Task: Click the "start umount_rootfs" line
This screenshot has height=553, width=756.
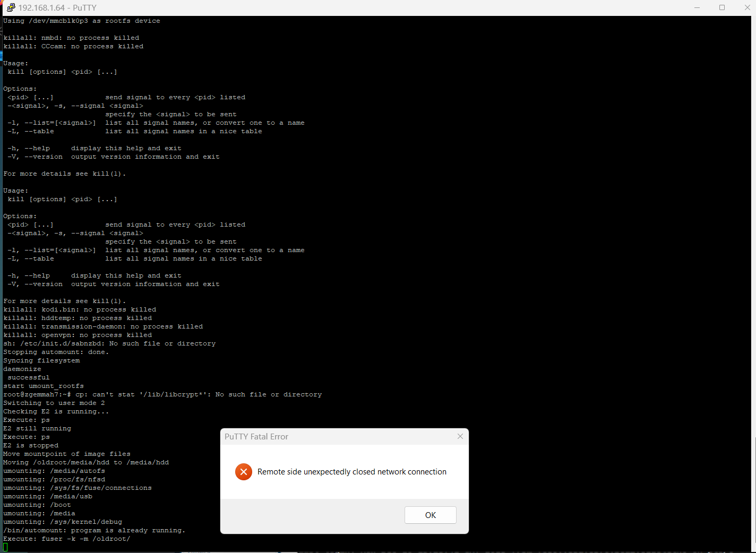Action: point(44,386)
